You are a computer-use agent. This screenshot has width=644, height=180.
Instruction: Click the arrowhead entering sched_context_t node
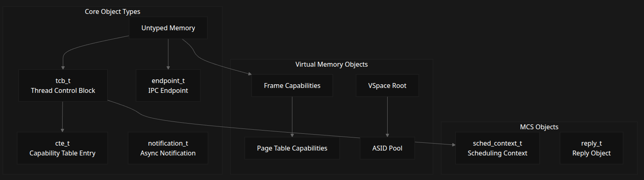coord(453,145)
